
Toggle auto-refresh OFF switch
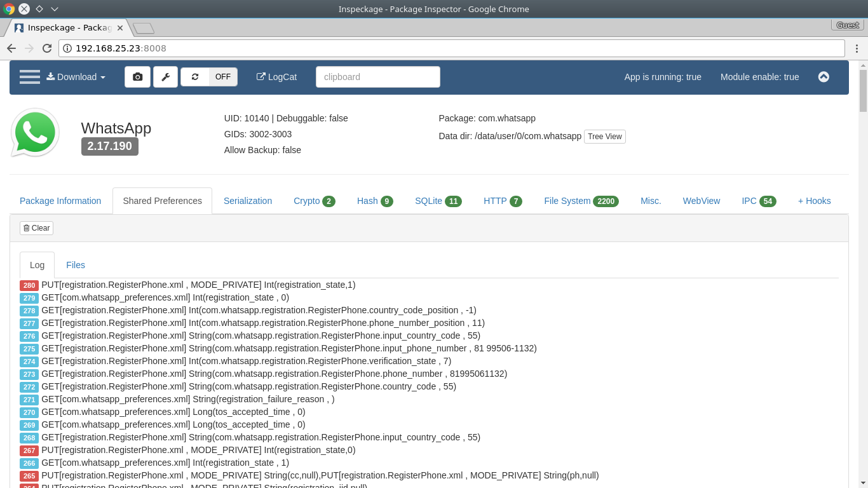pos(223,77)
